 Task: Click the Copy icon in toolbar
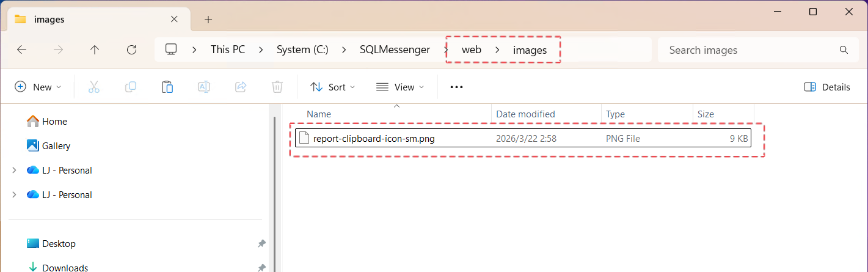(130, 87)
